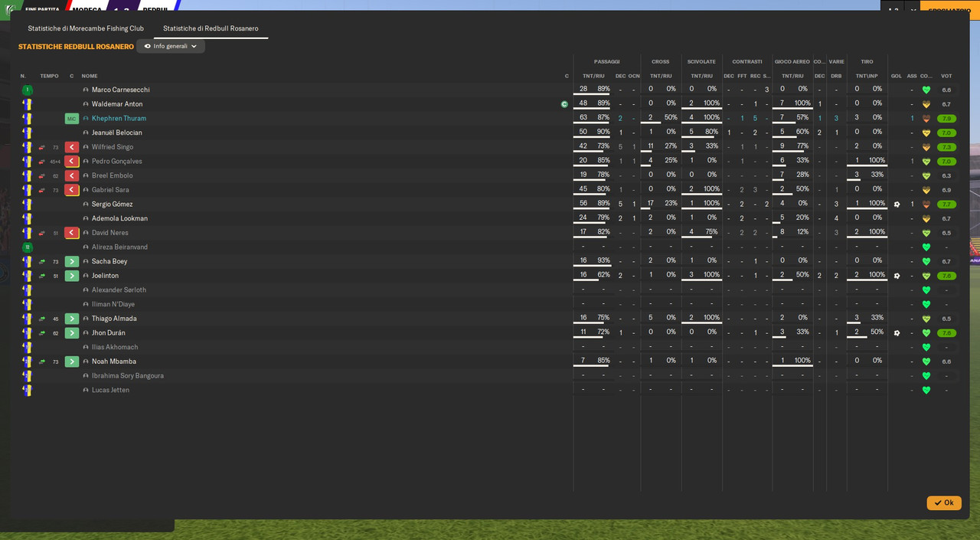Click the red substitution arrow for David Neres
This screenshot has height=540, width=980.
coord(72,233)
